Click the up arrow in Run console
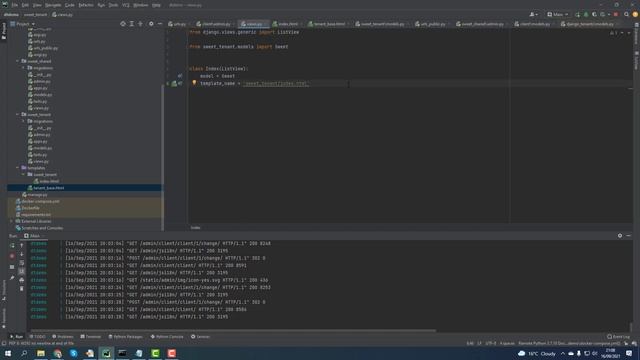The width and height of the screenshot is (640, 360). click(22, 245)
